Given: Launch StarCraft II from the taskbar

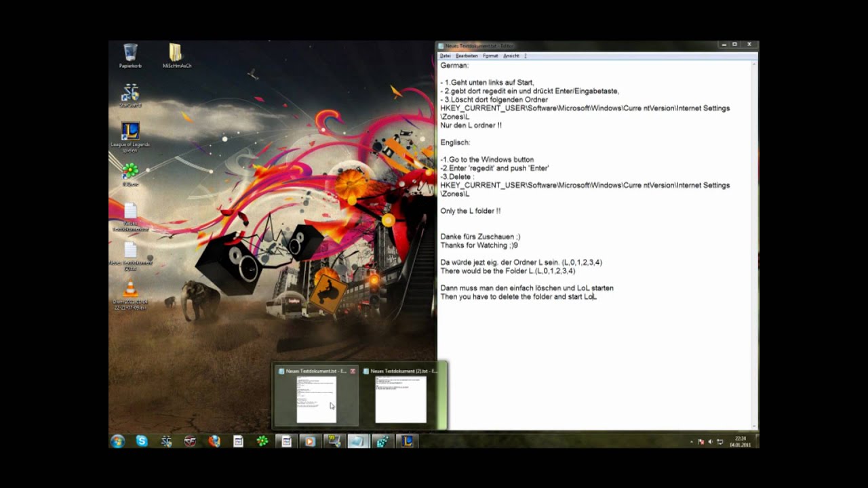Looking at the screenshot, I should pyautogui.click(x=167, y=441).
